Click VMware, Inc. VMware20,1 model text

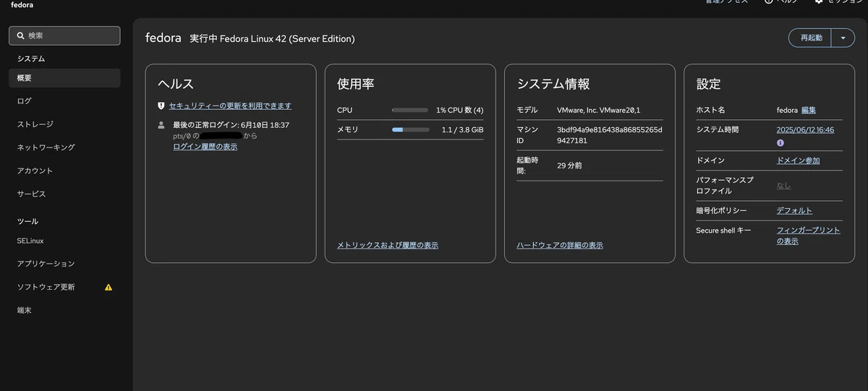click(x=598, y=110)
